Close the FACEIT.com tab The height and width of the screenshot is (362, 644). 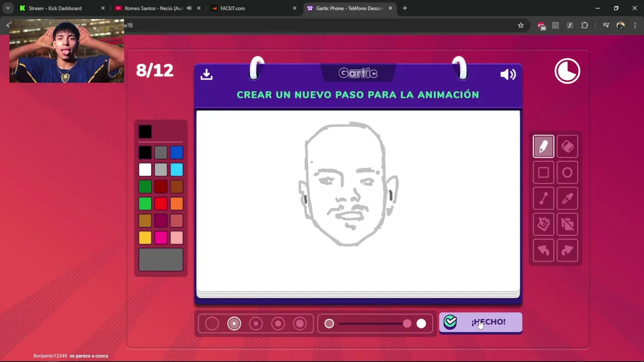pos(294,8)
